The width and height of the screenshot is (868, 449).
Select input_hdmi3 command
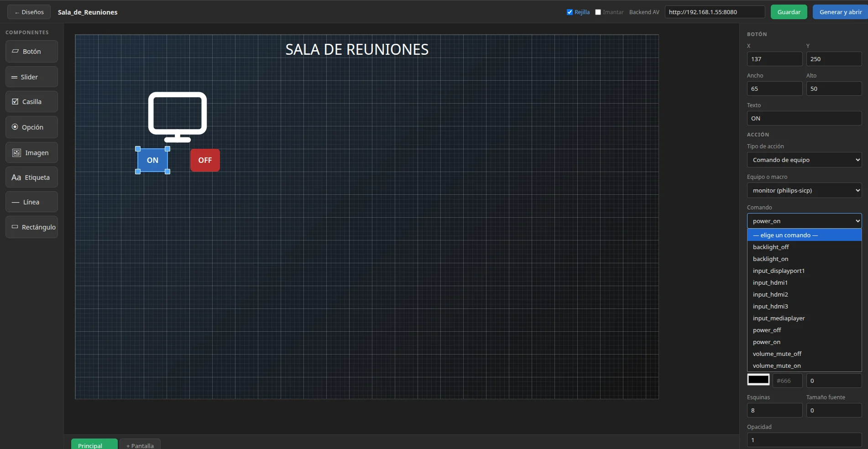pos(804,306)
